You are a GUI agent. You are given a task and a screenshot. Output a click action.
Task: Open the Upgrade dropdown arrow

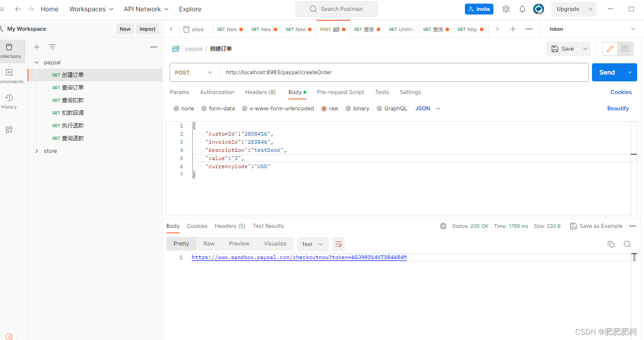(x=590, y=9)
